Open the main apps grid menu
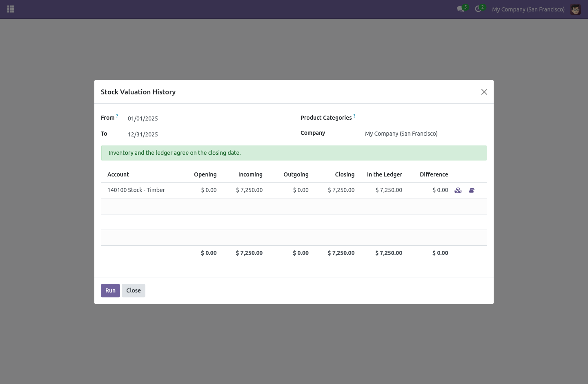 tap(11, 9)
